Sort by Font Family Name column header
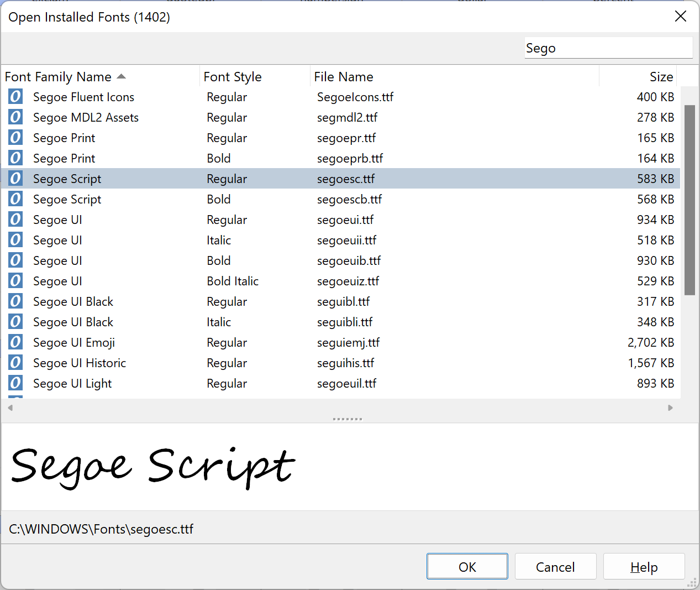The width and height of the screenshot is (700, 590). 101,76
